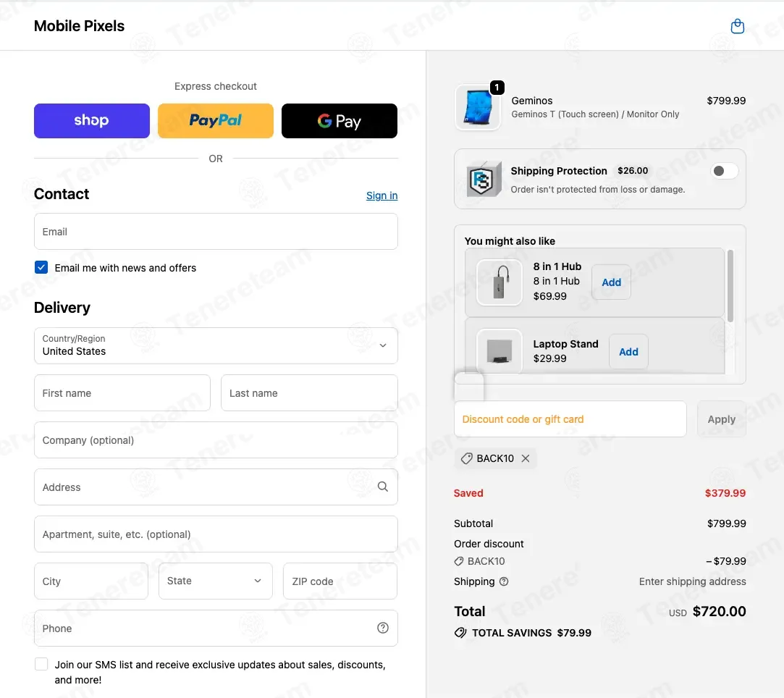784x698 pixels.
Task: Click the Apply discount button
Action: tap(722, 419)
